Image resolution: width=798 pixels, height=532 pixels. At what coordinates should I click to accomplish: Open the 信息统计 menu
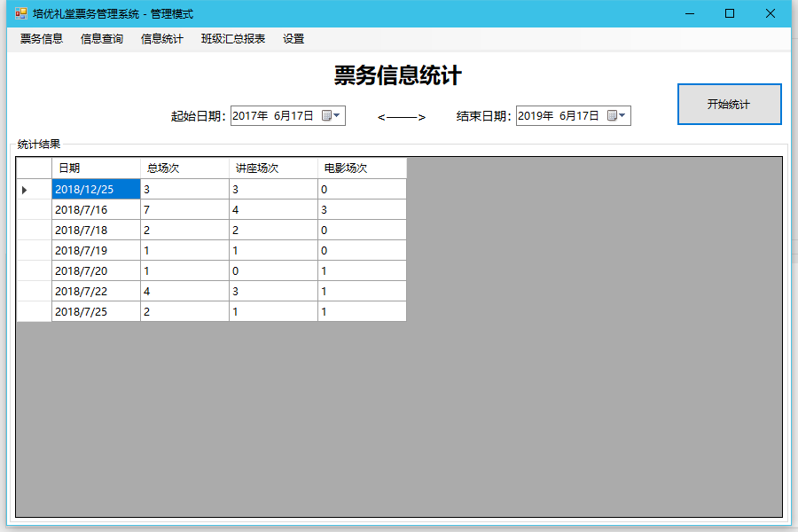(162, 39)
